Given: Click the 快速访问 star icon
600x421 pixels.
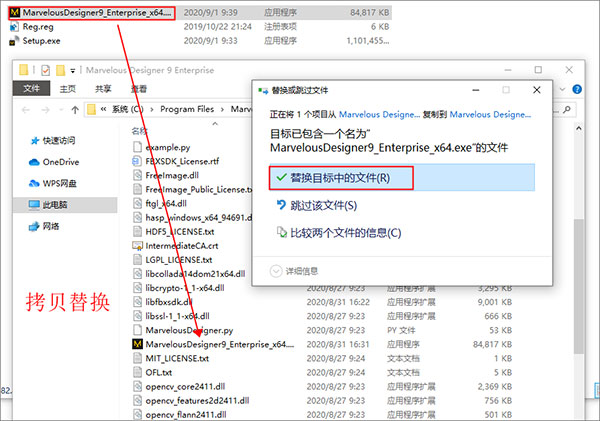Looking at the screenshot, I should (35, 140).
